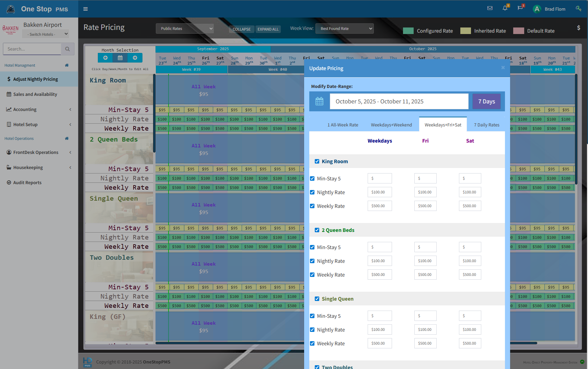Click the key icon in header
This screenshot has width=588, height=369.
(x=578, y=9)
